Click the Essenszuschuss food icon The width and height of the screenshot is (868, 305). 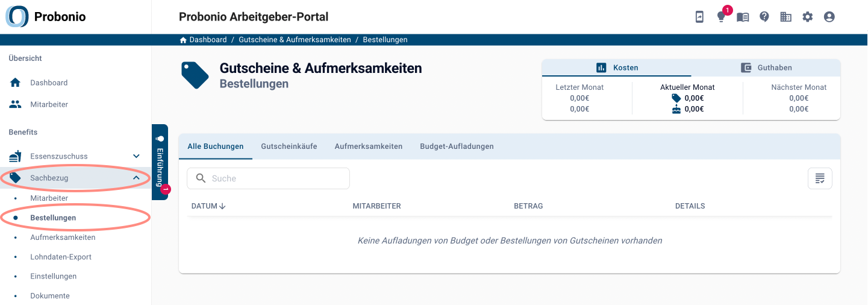pos(15,156)
